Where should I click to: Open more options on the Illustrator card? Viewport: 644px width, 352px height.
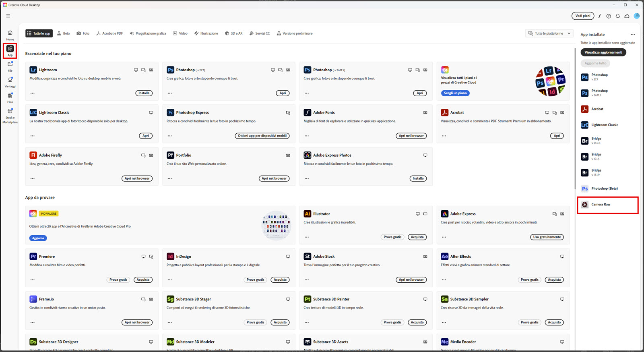[x=307, y=237]
